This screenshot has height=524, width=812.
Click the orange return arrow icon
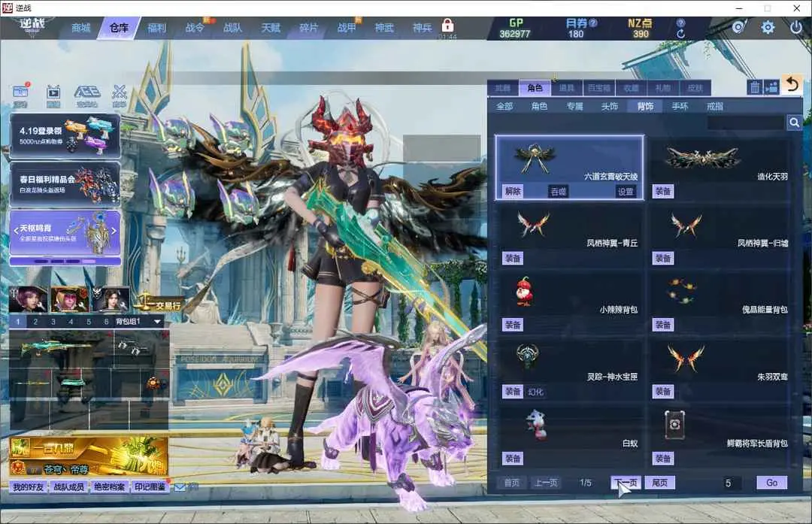pyautogui.click(x=790, y=85)
